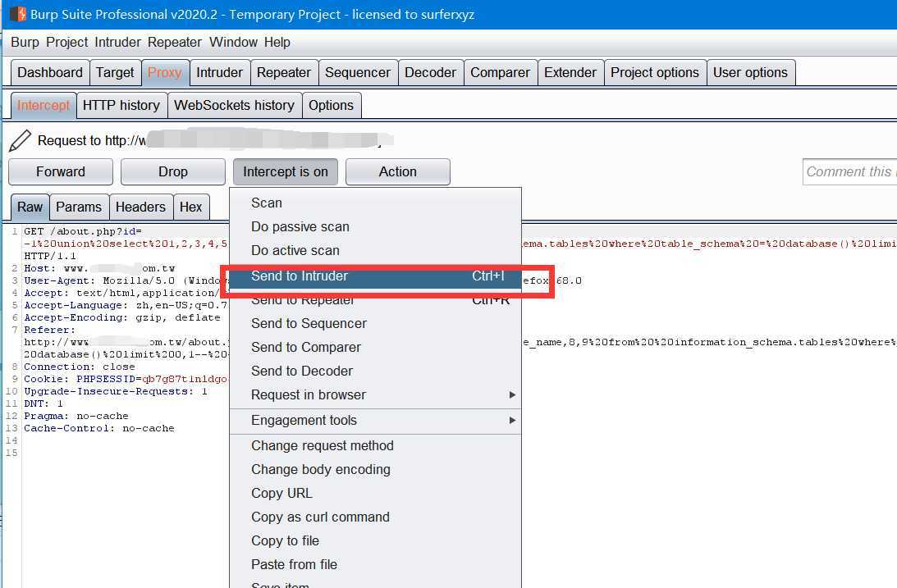Expand the Engagement tools submenu arrow
The image size is (897, 588).
point(512,421)
